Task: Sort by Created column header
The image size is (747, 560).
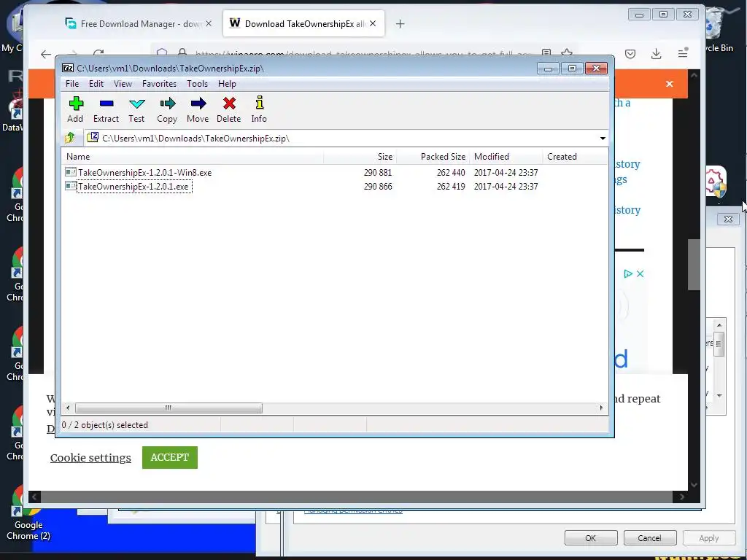Action: (575, 157)
